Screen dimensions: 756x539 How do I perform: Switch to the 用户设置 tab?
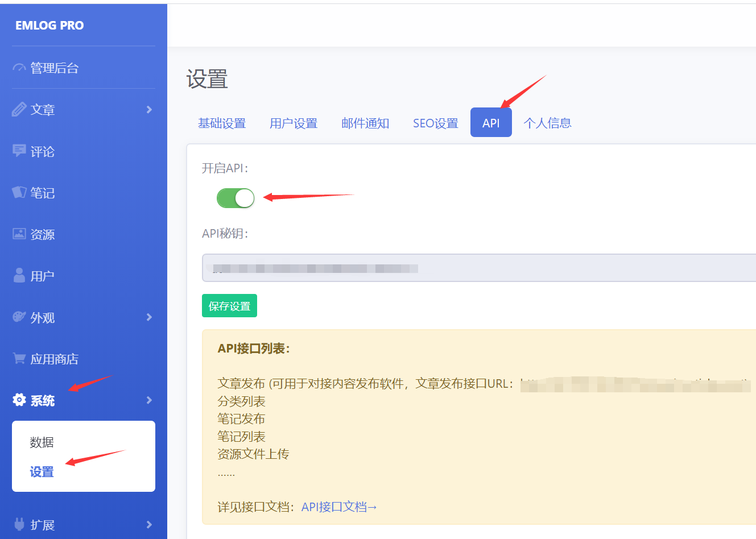click(x=294, y=123)
